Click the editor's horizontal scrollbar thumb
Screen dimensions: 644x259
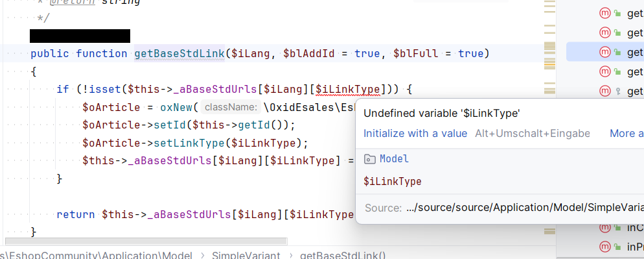pyautogui.click(x=146, y=241)
